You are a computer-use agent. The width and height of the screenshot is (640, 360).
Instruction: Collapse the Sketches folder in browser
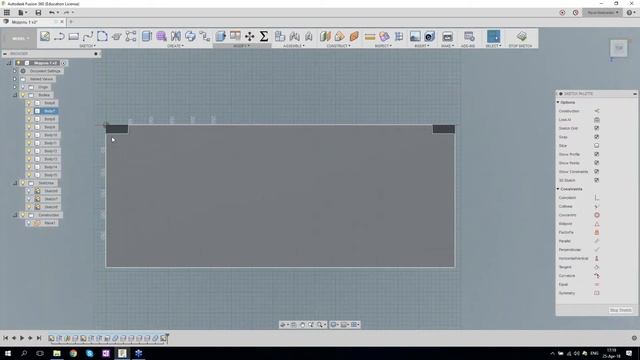[15, 183]
